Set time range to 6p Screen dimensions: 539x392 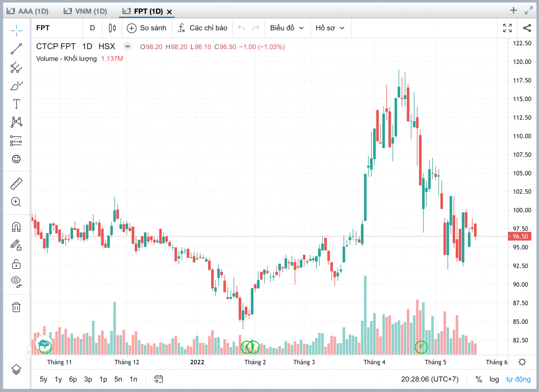(73, 379)
